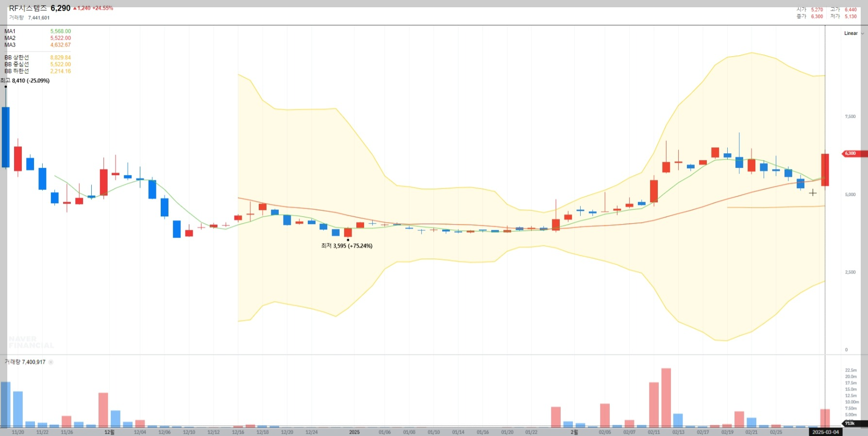Click the current price 6,290 in header
The width and height of the screenshot is (868, 436).
pyautogui.click(x=61, y=8)
